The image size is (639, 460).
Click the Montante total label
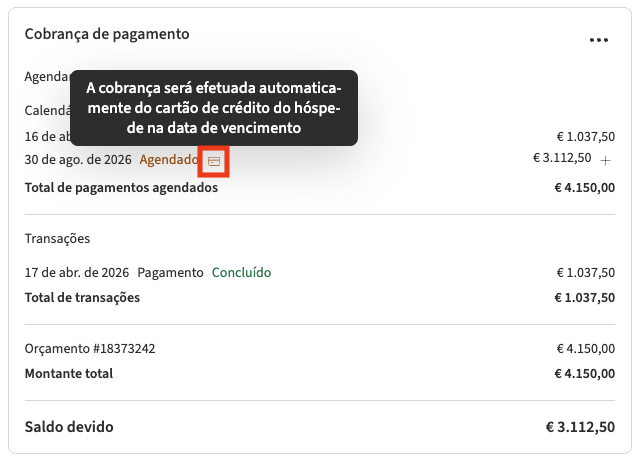tap(69, 373)
